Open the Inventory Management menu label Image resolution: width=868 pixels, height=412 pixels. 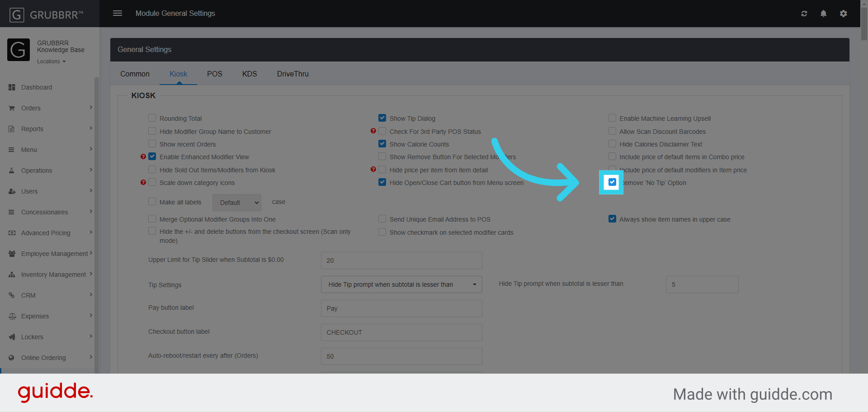click(53, 275)
